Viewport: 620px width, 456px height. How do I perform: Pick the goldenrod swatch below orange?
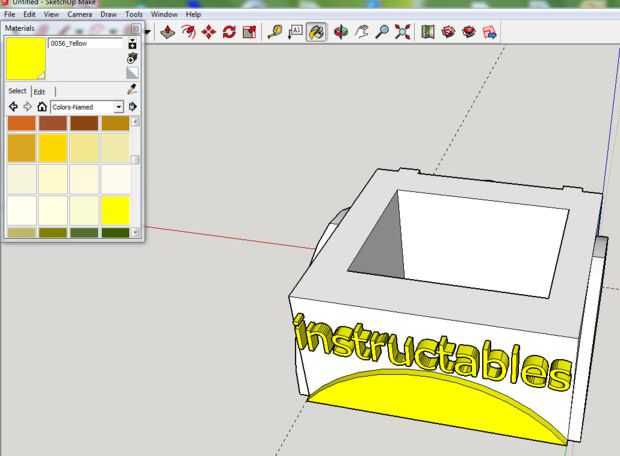pos(21,148)
